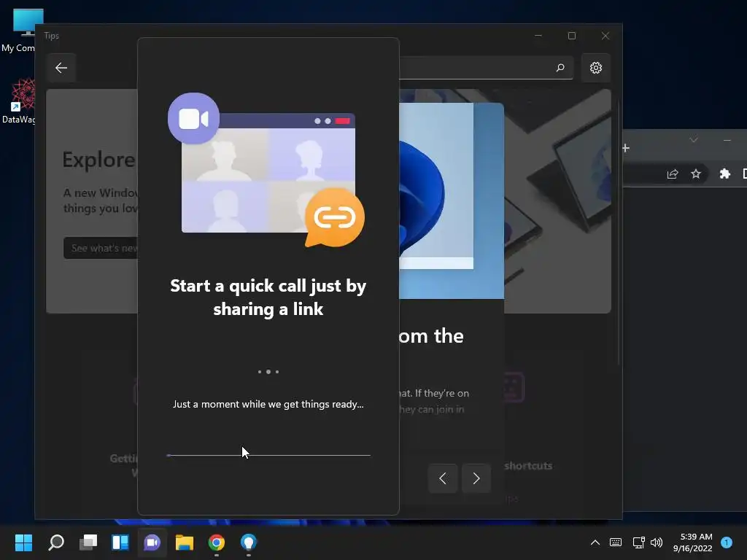Click the Tips window vertical scrollbar
Image resolution: width=747 pixels, height=560 pixels.
[619, 233]
